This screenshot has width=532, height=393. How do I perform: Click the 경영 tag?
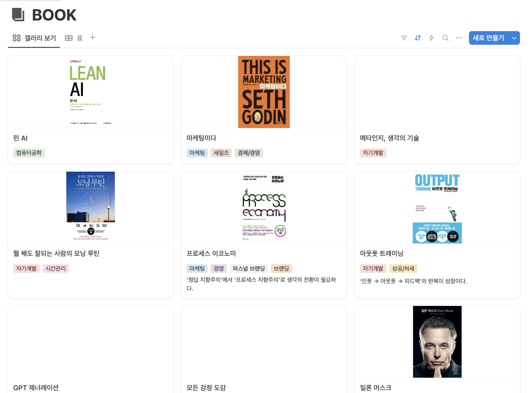(x=219, y=269)
